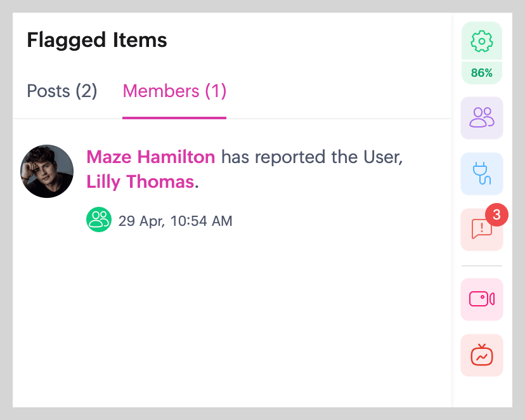This screenshot has width=525, height=420.
Task: Open the settings gear icon
Action: click(x=482, y=41)
